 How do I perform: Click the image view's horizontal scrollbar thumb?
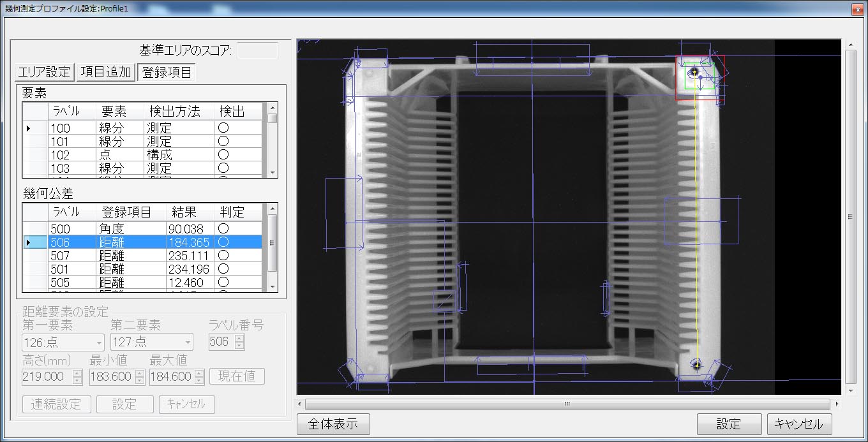[567, 404]
